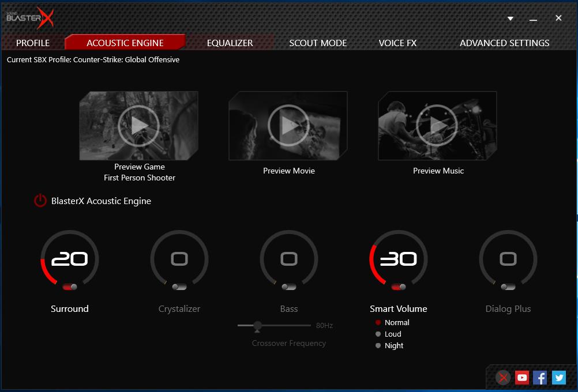Image resolution: width=578 pixels, height=392 pixels.
Task: Switch off the Surround toggle
Action: tap(70, 287)
